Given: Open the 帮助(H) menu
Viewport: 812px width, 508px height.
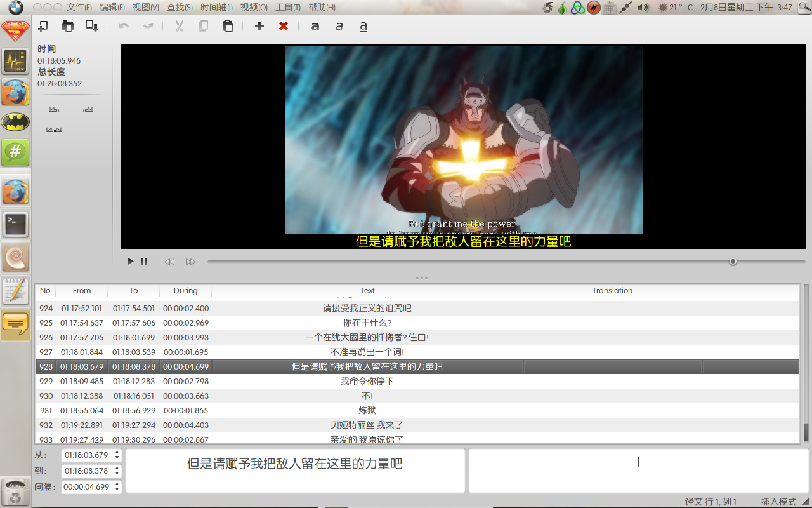Looking at the screenshot, I should [x=322, y=8].
